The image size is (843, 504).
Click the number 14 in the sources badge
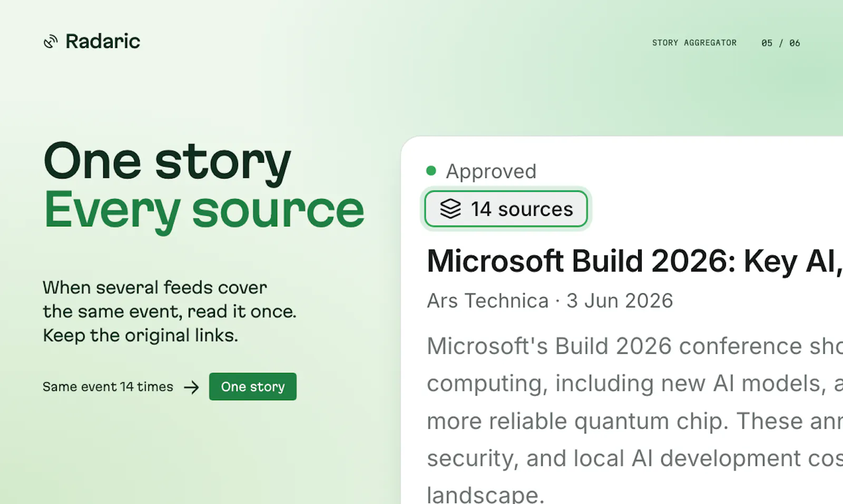pos(481,209)
